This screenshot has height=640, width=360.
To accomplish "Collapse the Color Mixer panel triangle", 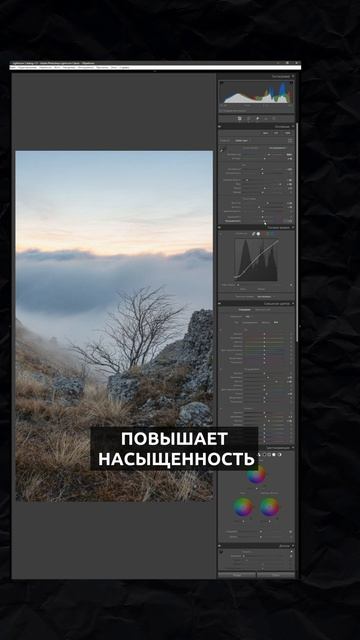I will (x=293, y=304).
